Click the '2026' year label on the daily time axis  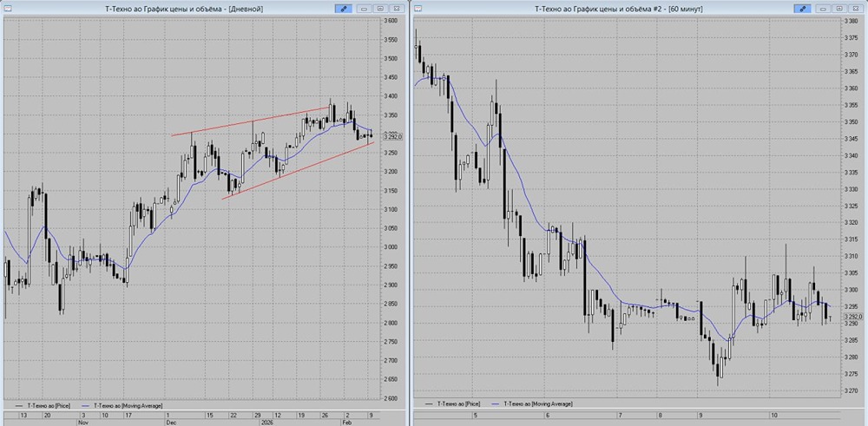click(x=266, y=422)
